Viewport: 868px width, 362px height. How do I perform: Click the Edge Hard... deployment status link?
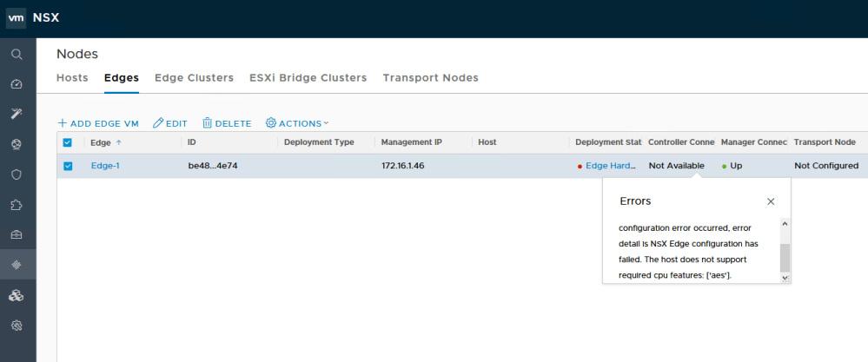(611, 166)
